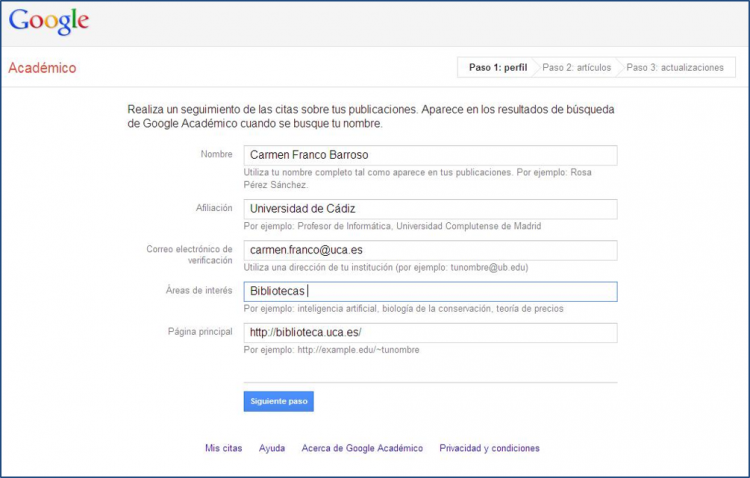Click the Nombre label
Image resolution: width=750 pixels, height=478 pixels.
point(216,154)
